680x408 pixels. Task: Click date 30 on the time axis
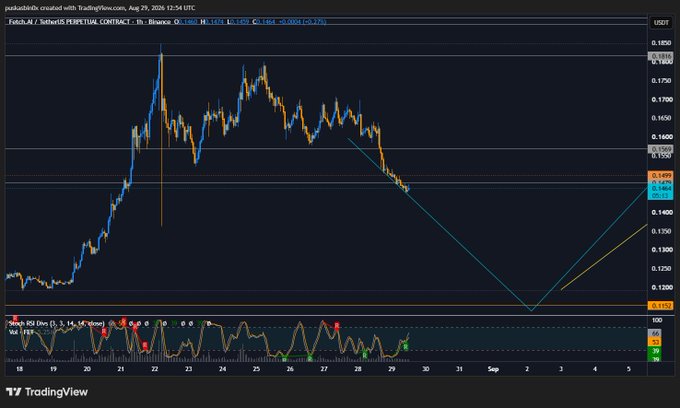tap(425, 369)
